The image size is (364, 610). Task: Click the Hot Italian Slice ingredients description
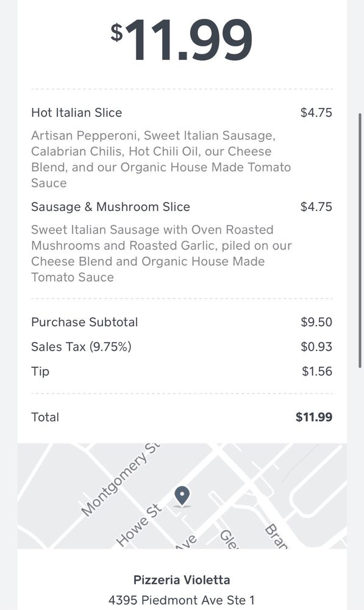(161, 159)
